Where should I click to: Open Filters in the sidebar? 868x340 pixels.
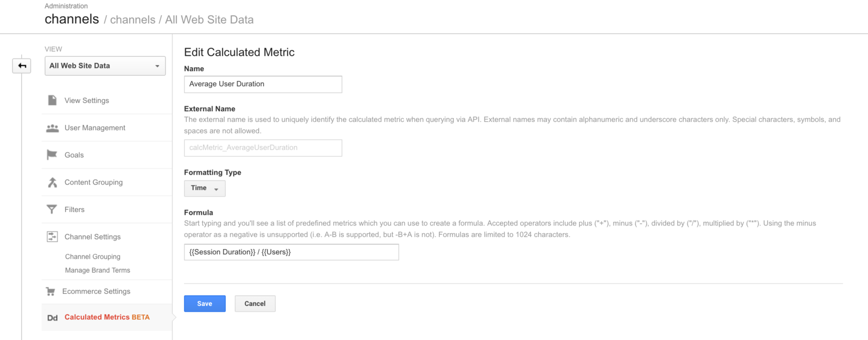point(74,209)
